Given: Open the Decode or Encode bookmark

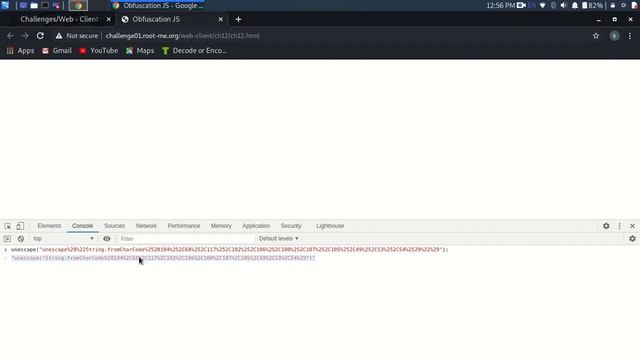Looking at the screenshot, I should (194, 51).
